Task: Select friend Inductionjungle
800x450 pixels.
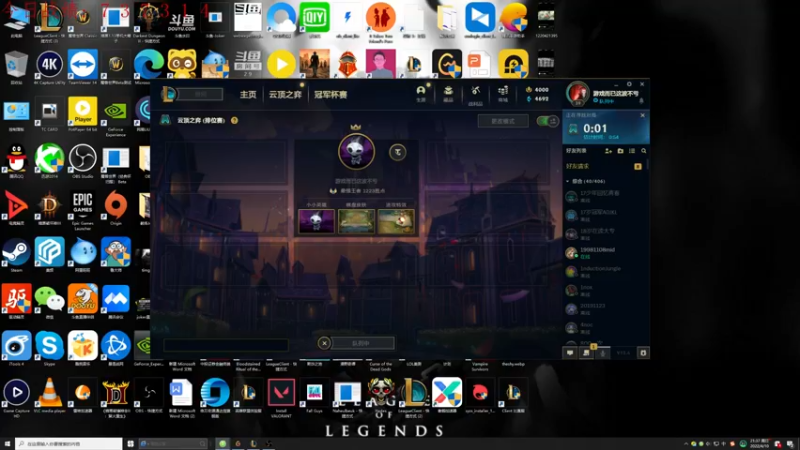Action: [x=604, y=271]
